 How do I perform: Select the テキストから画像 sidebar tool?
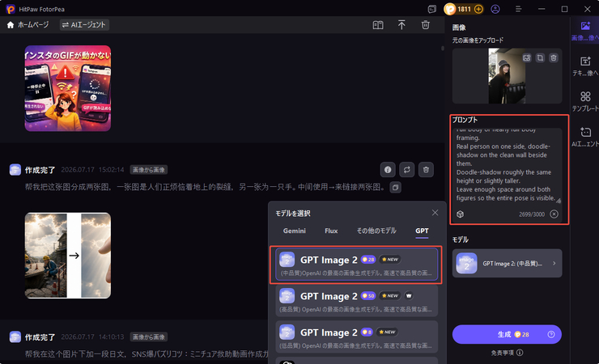click(x=585, y=66)
